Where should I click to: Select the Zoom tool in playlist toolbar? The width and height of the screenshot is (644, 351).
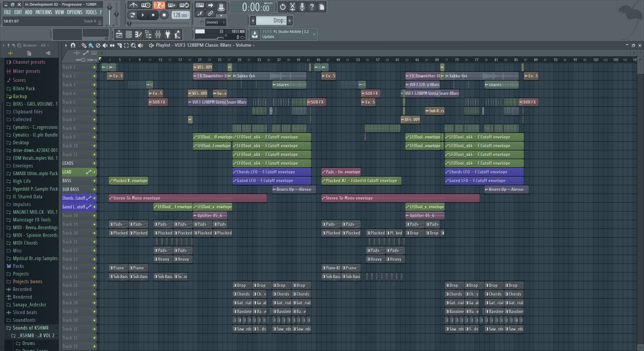pos(133,45)
